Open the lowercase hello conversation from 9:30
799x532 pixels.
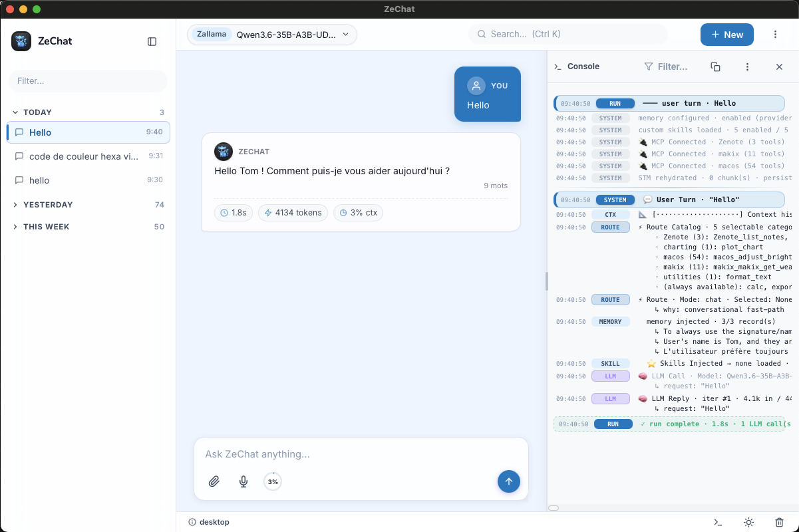click(x=88, y=180)
